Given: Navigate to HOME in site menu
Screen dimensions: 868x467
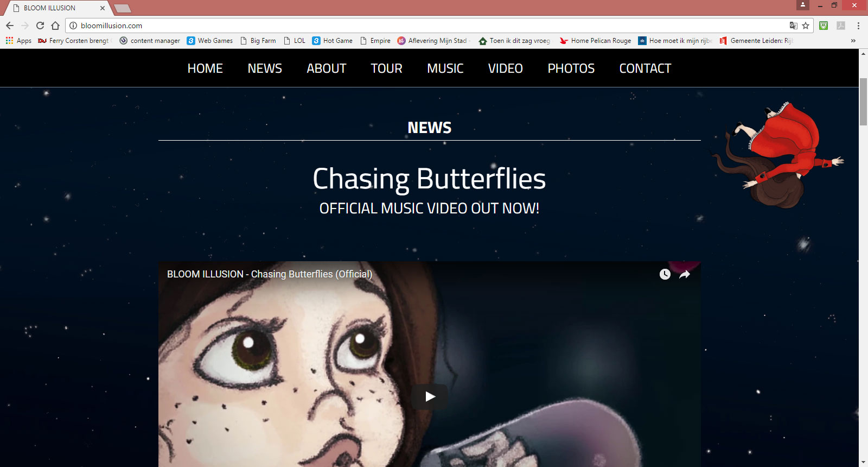Looking at the screenshot, I should (x=205, y=68).
